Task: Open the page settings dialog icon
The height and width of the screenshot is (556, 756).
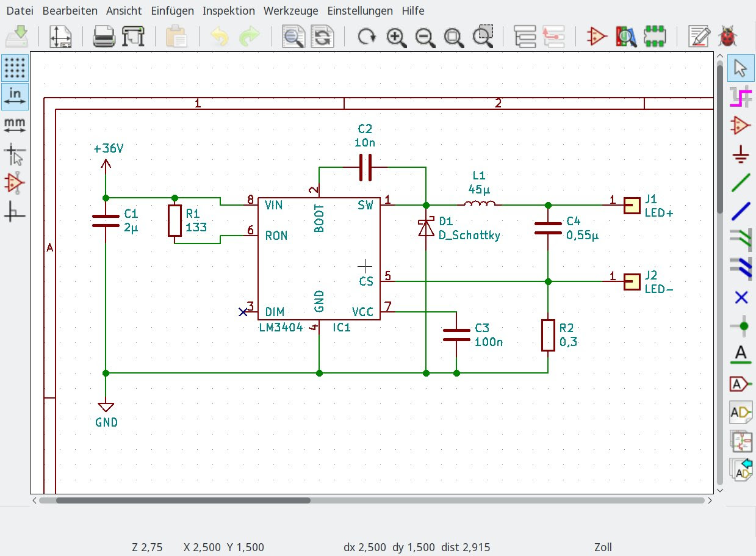Action: 60,37
